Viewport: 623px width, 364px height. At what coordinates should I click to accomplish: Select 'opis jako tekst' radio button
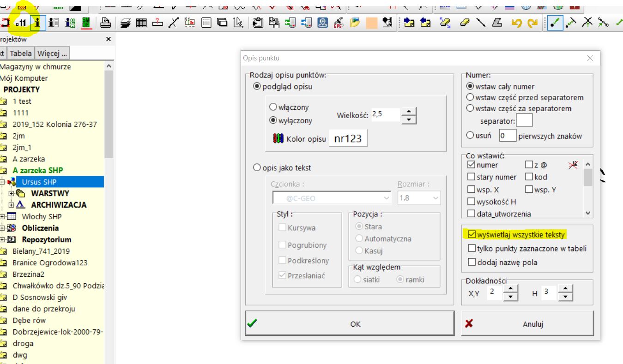257,168
